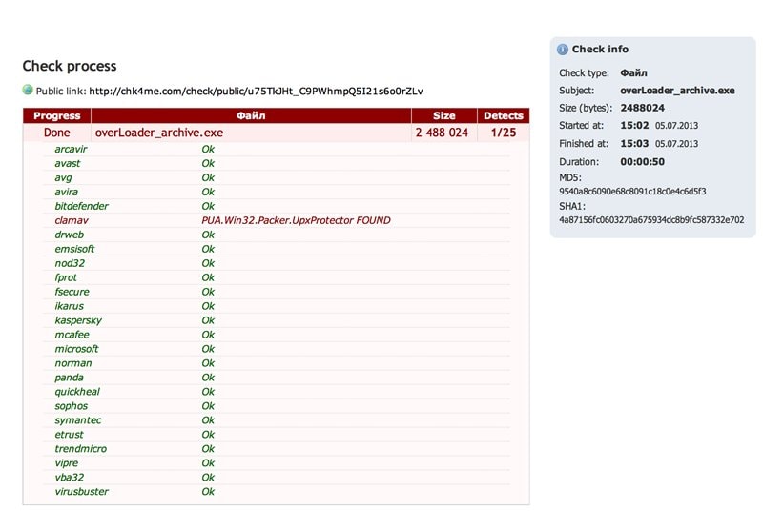Click the microsoft scanner name

tap(76, 349)
